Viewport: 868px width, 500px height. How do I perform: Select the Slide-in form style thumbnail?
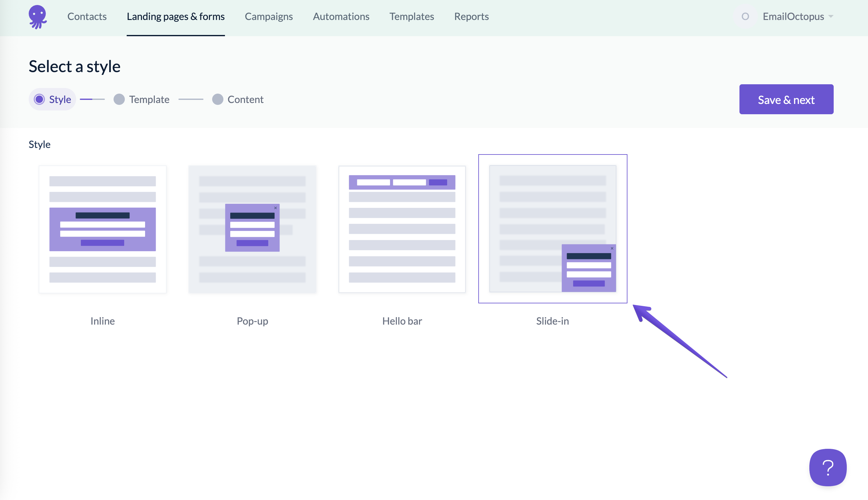click(553, 229)
